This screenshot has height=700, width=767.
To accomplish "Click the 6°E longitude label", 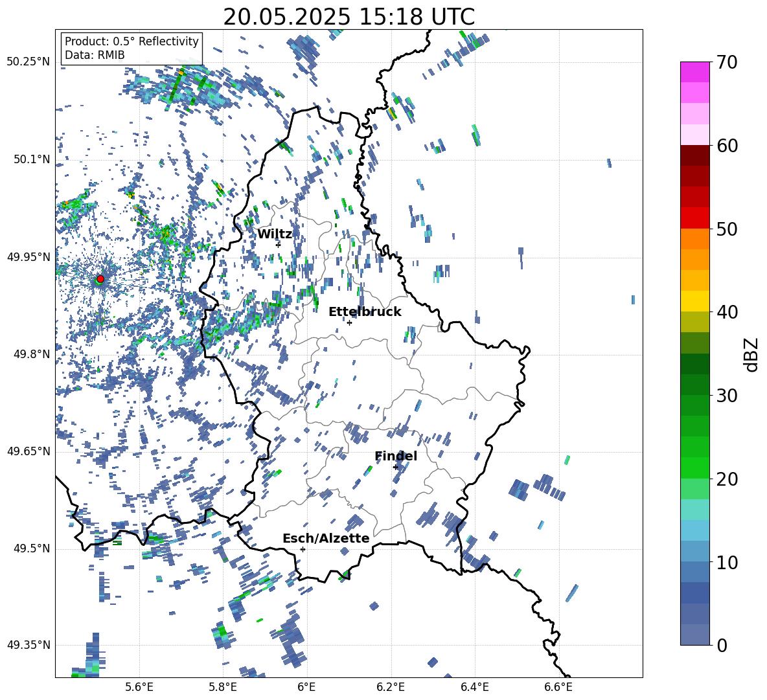I will 306,687.
